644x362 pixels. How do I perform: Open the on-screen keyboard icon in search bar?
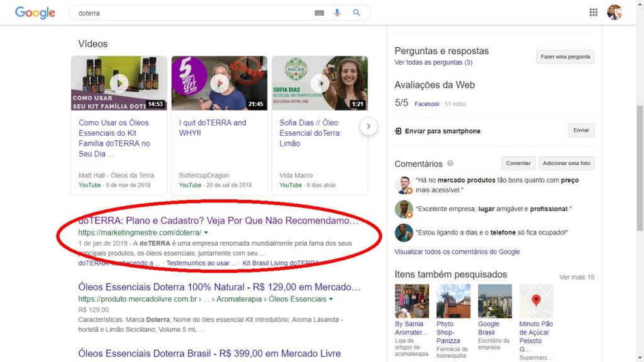(319, 13)
